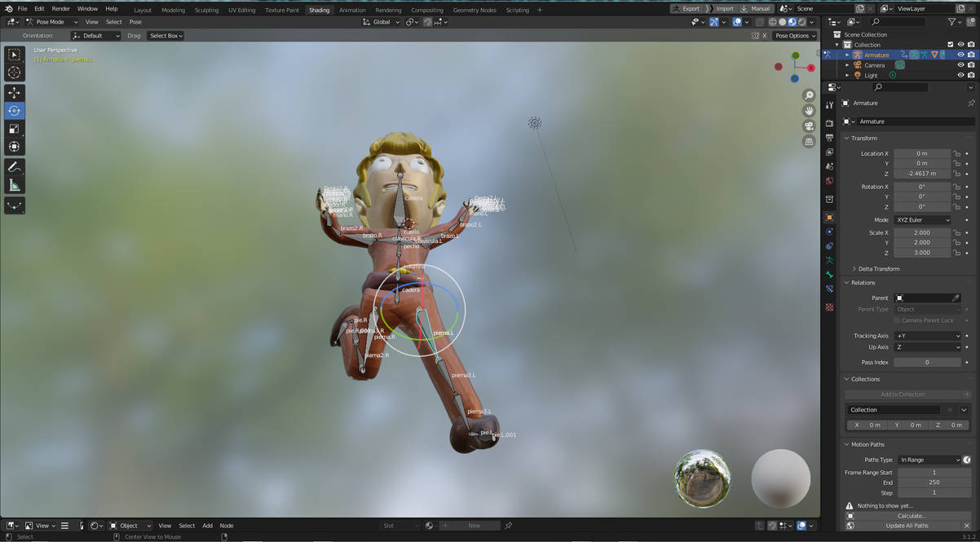Screen dimensions: 980x542
Task: Toggle Rotation Z lock icon
Action: tap(956, 206)
